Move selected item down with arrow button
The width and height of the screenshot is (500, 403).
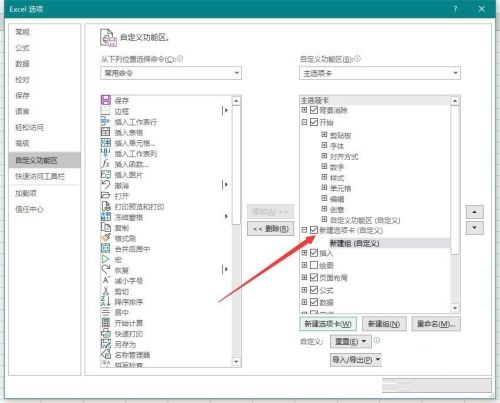pyautogui.click(x=474, y=228)
